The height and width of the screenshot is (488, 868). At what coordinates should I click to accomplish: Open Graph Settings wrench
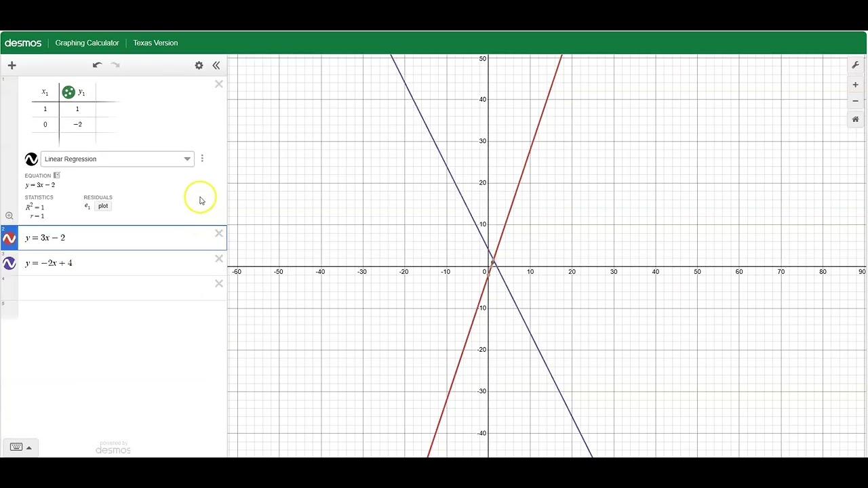click(x=855, y=65)
